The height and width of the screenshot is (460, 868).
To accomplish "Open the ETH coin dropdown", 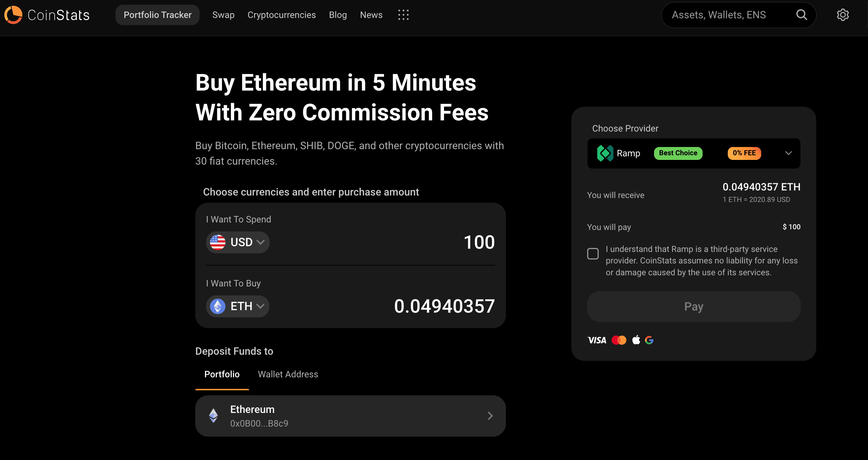I will 238,306.
